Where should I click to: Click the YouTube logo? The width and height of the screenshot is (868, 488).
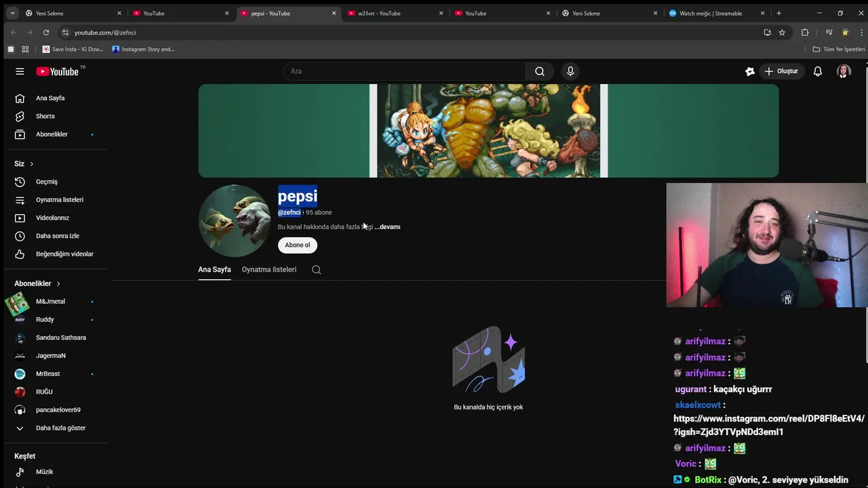tap(58, 71)
